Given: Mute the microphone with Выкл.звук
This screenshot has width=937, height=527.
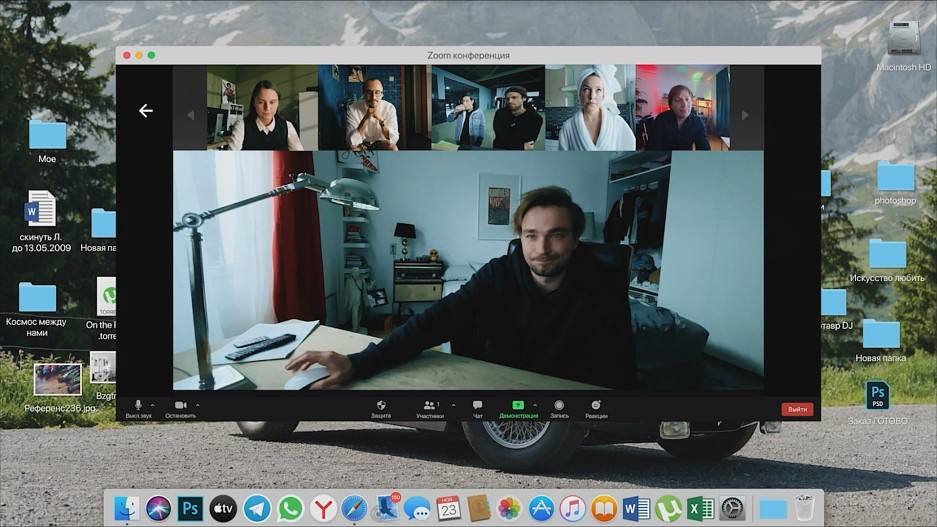Looking at the screenshot, I should click(x=138, y=406).
